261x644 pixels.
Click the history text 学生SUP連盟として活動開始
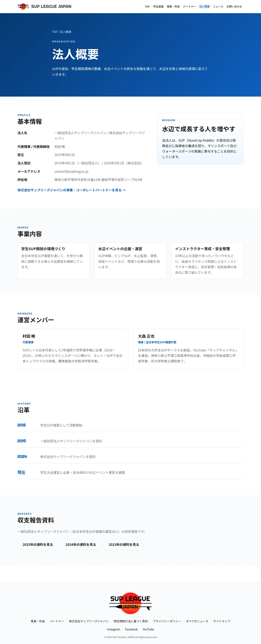[61, 425]
